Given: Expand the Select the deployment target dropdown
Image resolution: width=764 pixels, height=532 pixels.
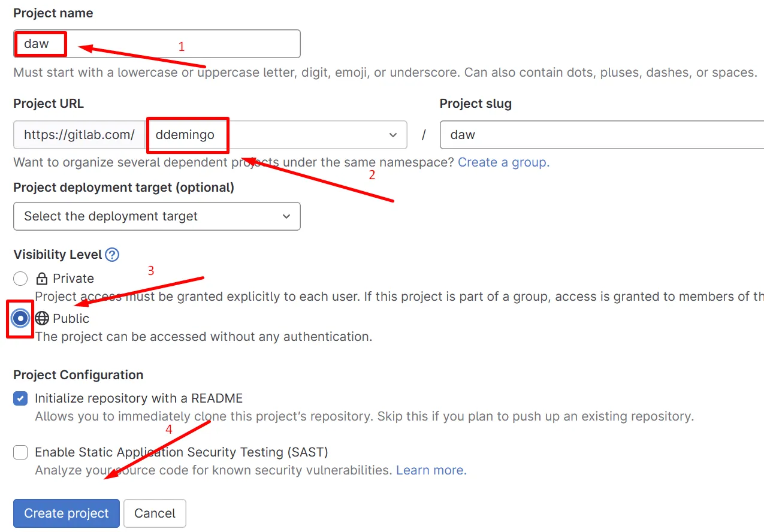Looking at the screenshot, I should click(x=156, y=216).
